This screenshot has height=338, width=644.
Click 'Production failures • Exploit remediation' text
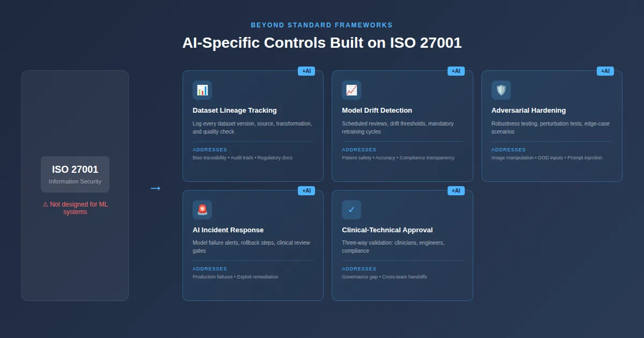tap(236, 277)
